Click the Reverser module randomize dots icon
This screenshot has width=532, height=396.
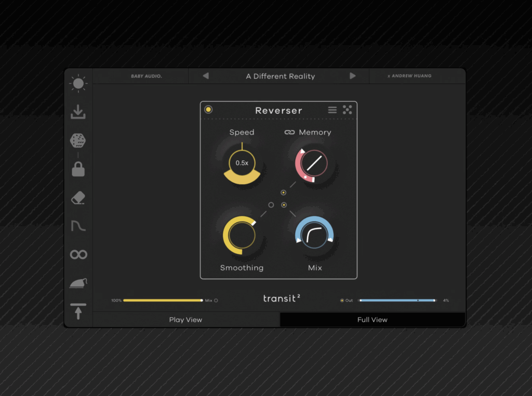click(x=348, y=110)
